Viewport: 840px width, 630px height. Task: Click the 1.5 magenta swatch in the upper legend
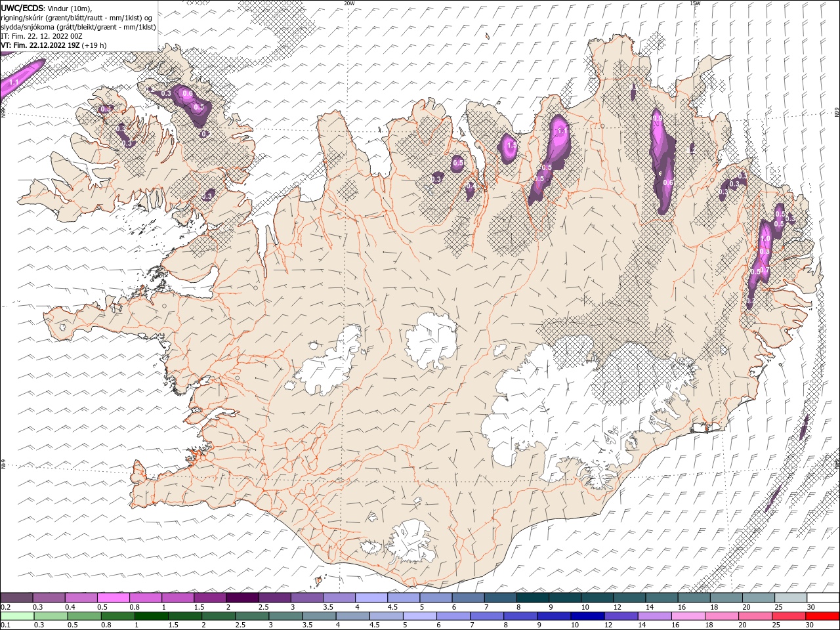pos(210,597)
